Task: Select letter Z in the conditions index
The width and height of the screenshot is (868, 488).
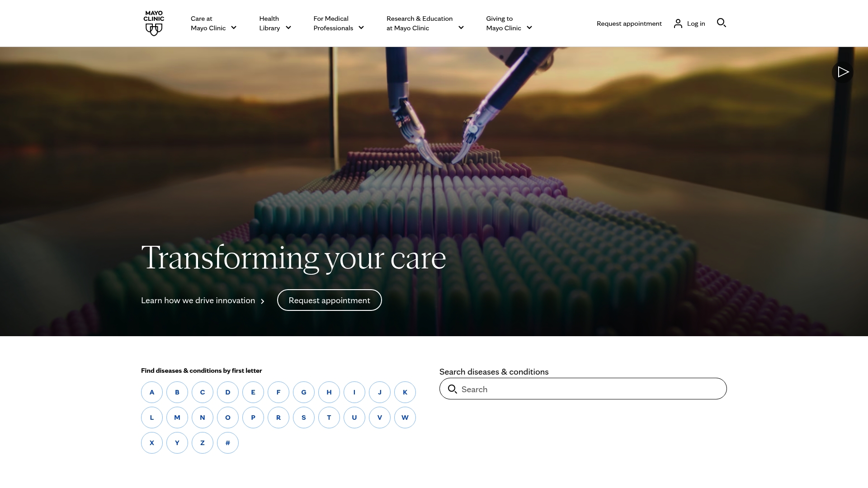Action: [x=203, y=443]
